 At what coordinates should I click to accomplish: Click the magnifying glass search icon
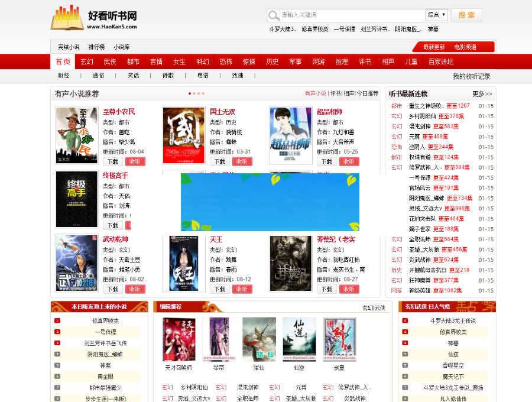[x=273, y=15]
